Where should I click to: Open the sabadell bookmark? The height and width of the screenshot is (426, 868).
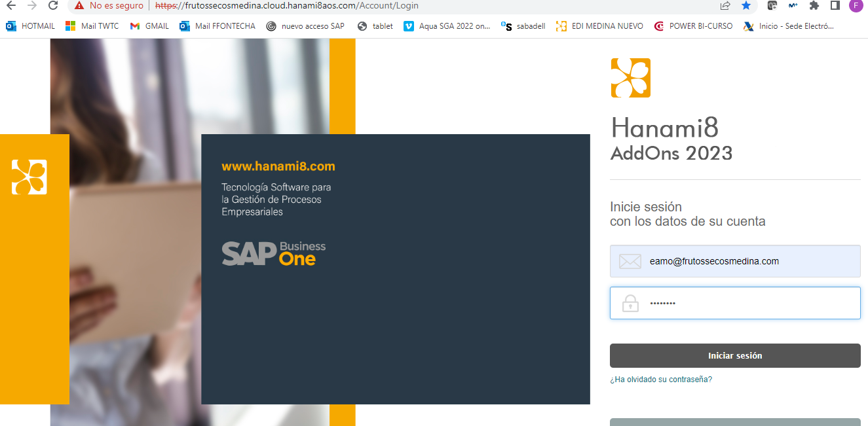tap(523, 26)
